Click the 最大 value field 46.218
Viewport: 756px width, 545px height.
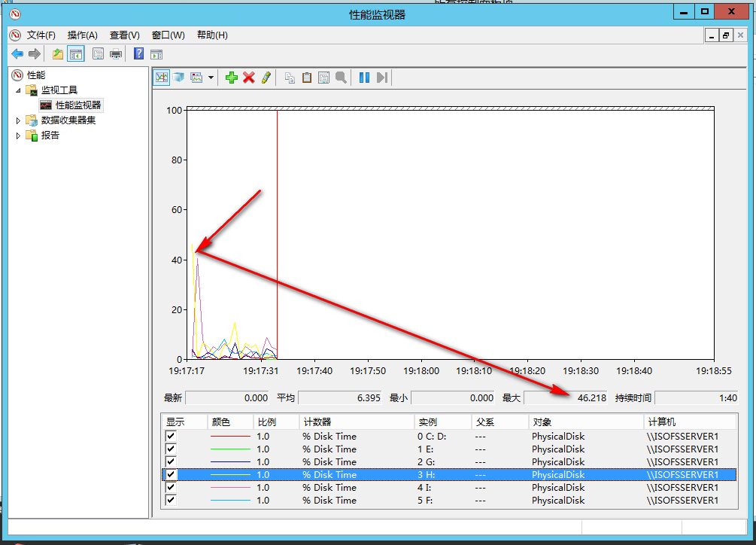click(565, 398)
